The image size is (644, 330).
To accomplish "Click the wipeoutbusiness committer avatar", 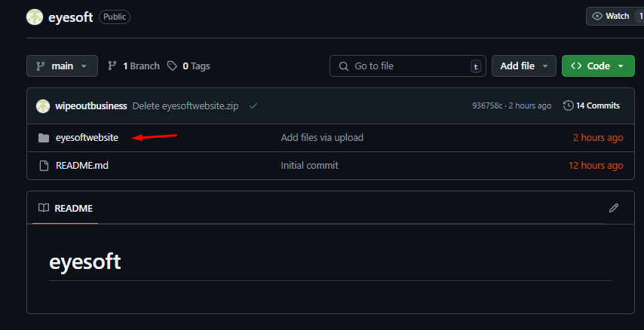I will coord(43,106).
